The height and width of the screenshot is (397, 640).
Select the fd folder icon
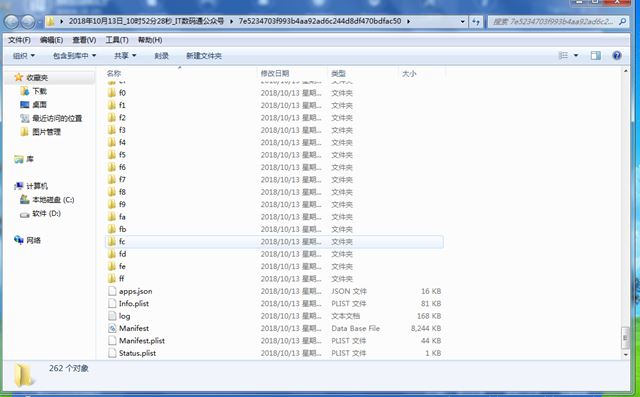[111, 254]
